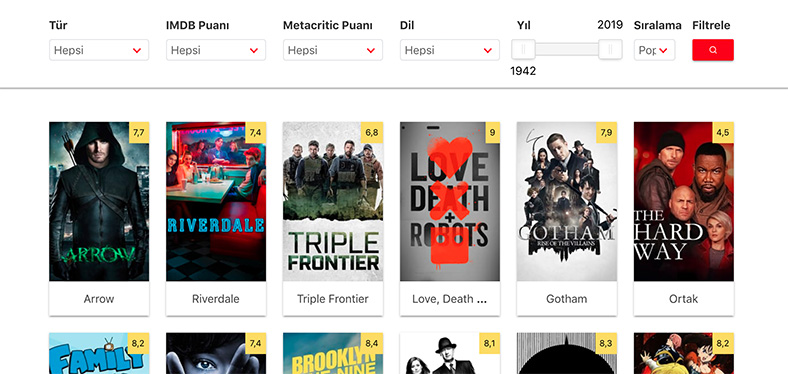Select the Riverdale poster
The image size is (788, 374).
tap(216, 202)
